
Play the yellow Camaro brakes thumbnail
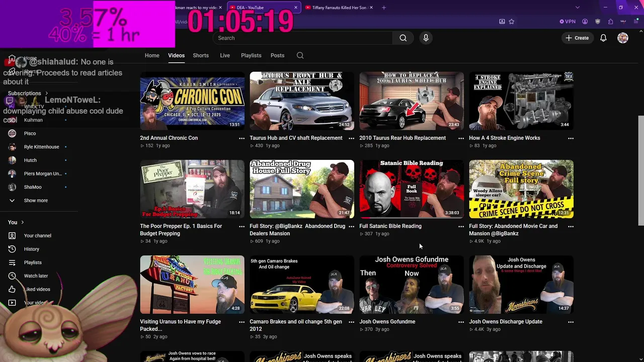click(x=302, y=285)
